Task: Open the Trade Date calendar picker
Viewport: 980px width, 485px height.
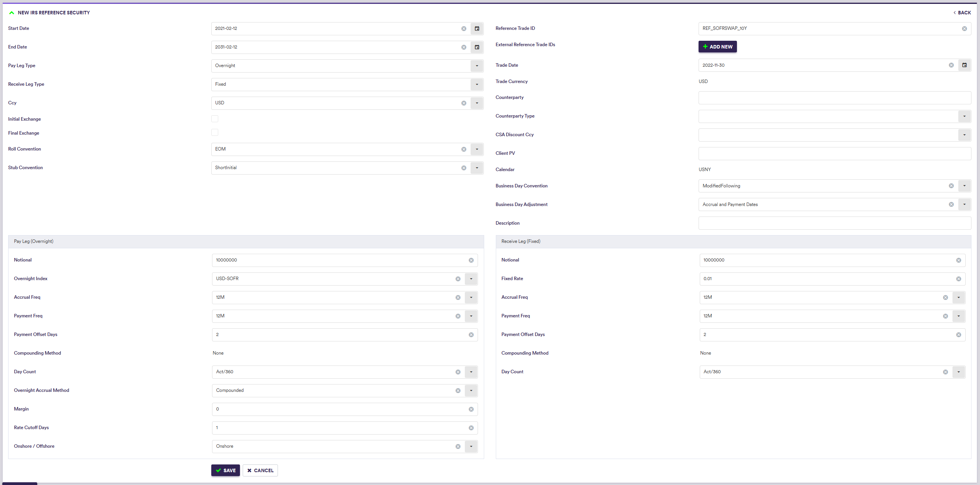Action: (x=964, y=65)
